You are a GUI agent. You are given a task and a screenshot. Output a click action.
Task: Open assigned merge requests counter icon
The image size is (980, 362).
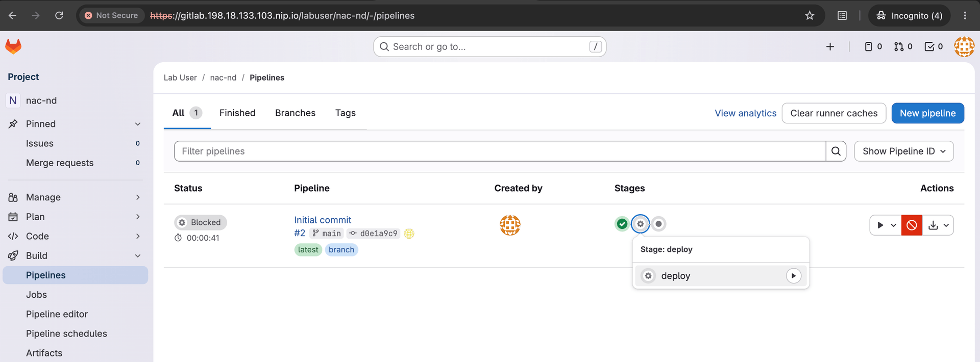[x=903, y=47]
